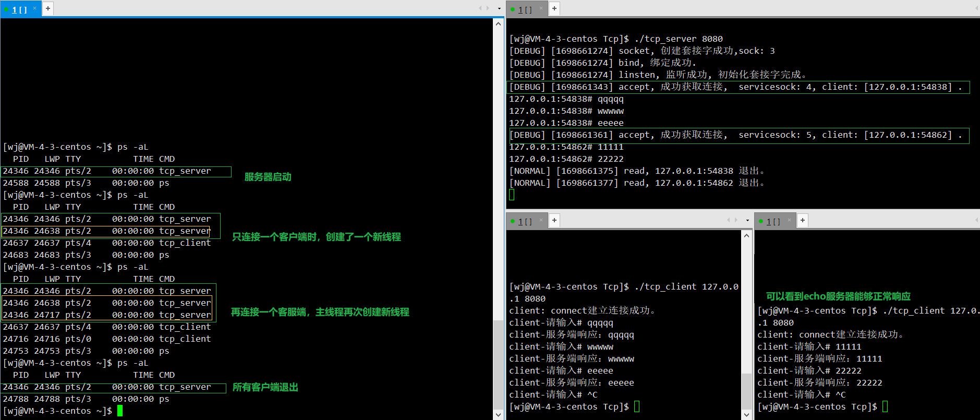Click the 'bind, 绑定成功' debug line
The image size is (980, 420).
click(602, 63)
